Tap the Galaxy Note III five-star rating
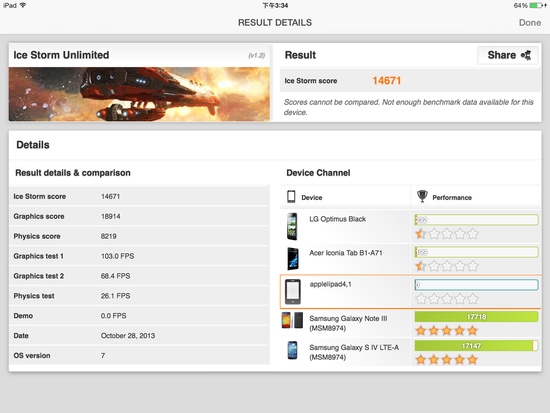The image size is (550, 413). click(447, 330)
